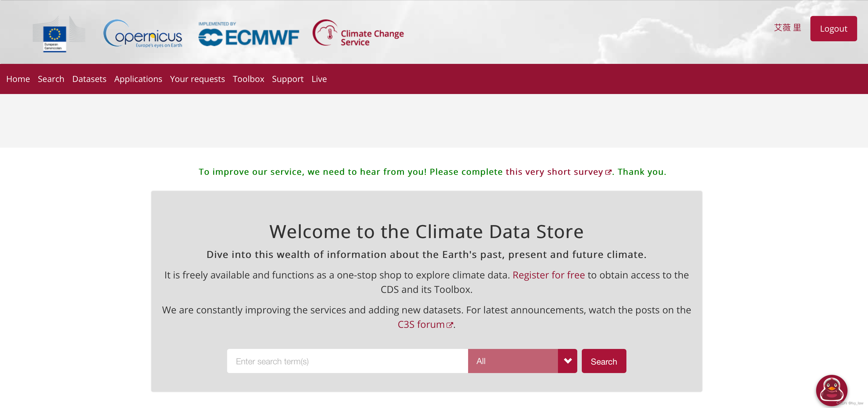Viewport: 868px width, 408px height.
Task: Go to Your requests page
Action: [x=197, y=79]
